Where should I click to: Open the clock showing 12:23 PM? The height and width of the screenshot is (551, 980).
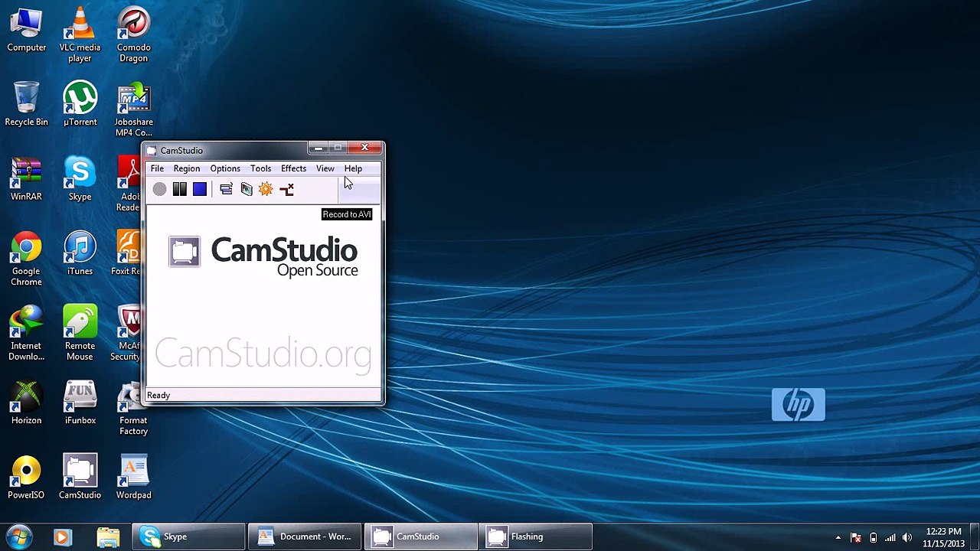click(x=943, y=537)
